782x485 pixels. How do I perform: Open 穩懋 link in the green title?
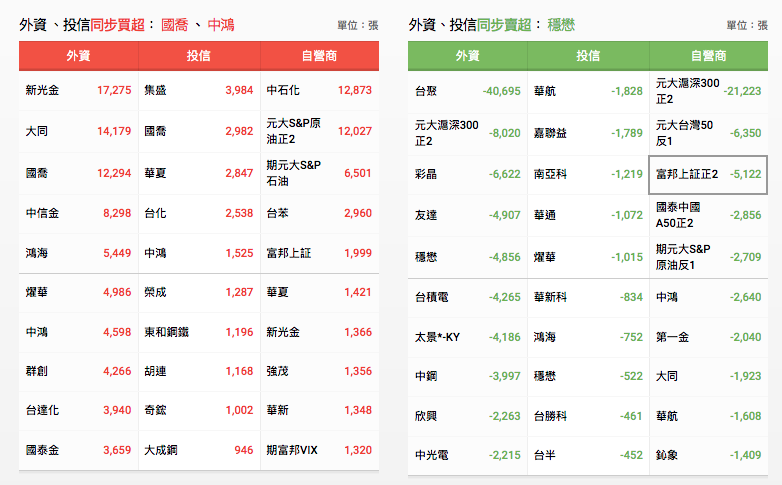pyautogui.click(x=561, y=25)
